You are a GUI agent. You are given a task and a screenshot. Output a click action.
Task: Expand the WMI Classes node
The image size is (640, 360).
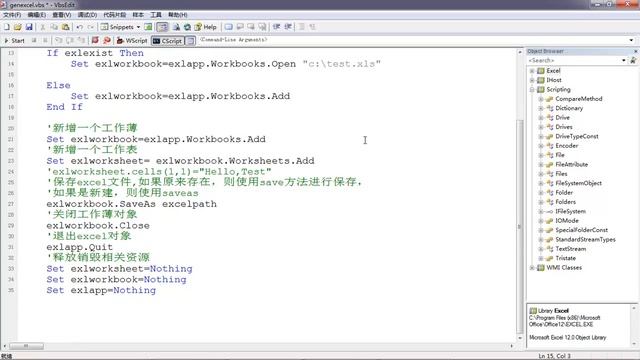[532, 268]
